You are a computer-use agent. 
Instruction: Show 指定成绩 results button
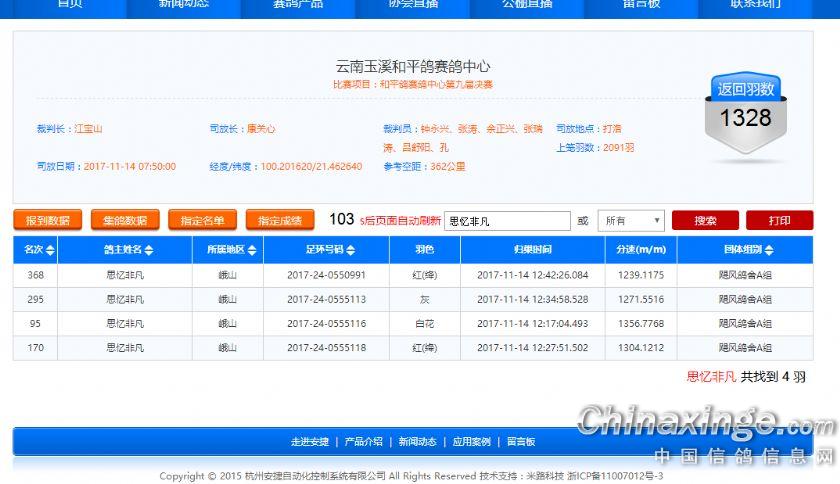(x=279, y=220)
